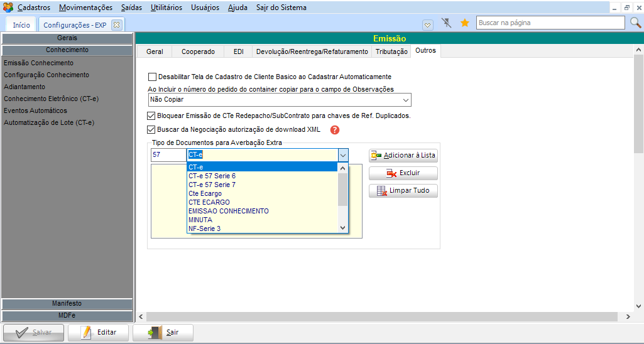Click Limpar Tudo button
This screenshot has width=644, height=344.
click(403, 190)
